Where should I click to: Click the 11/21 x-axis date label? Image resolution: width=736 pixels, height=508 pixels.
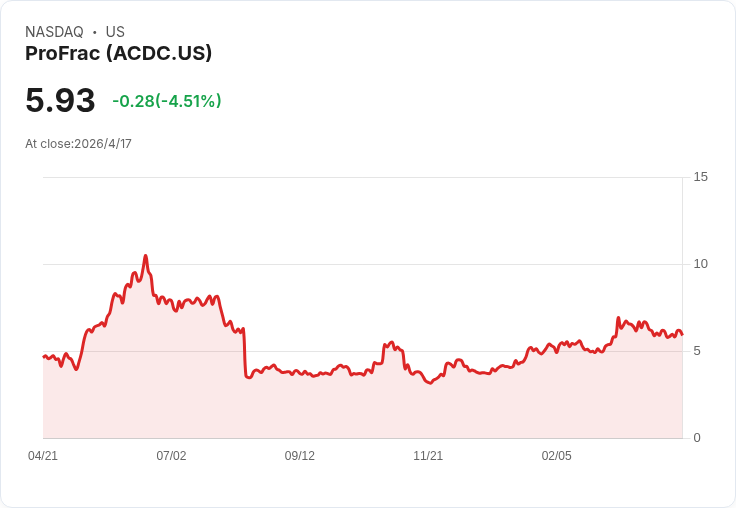pyautogui.click(x=428, y=456)
